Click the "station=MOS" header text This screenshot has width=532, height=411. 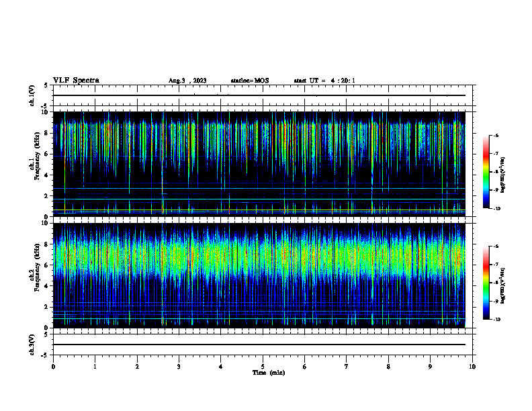tap(250, 81)
